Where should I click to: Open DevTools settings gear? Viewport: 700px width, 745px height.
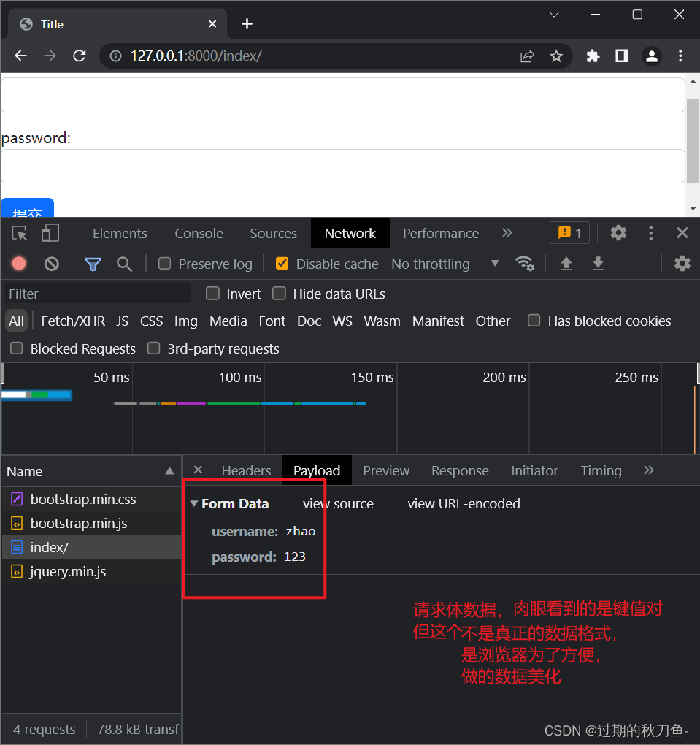click(618, 233)
